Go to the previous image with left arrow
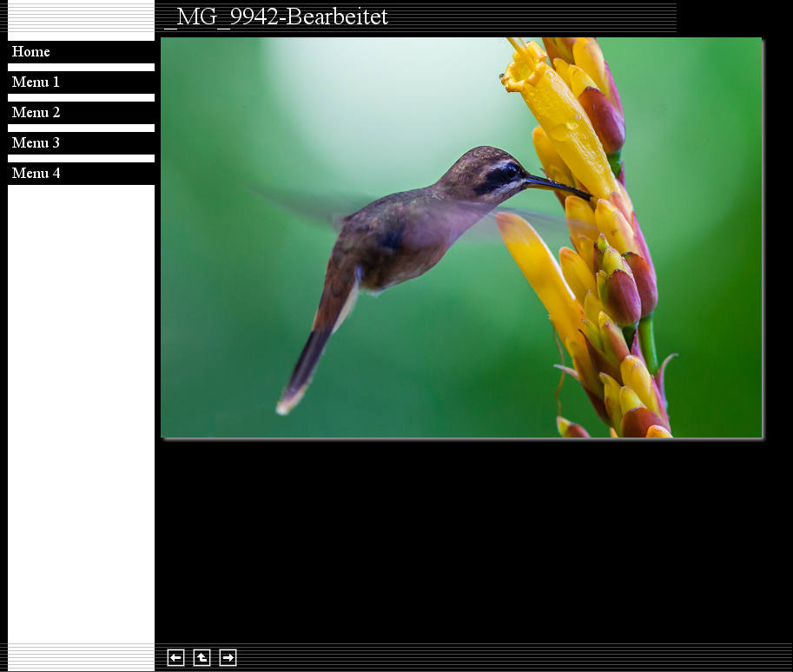 175,658
